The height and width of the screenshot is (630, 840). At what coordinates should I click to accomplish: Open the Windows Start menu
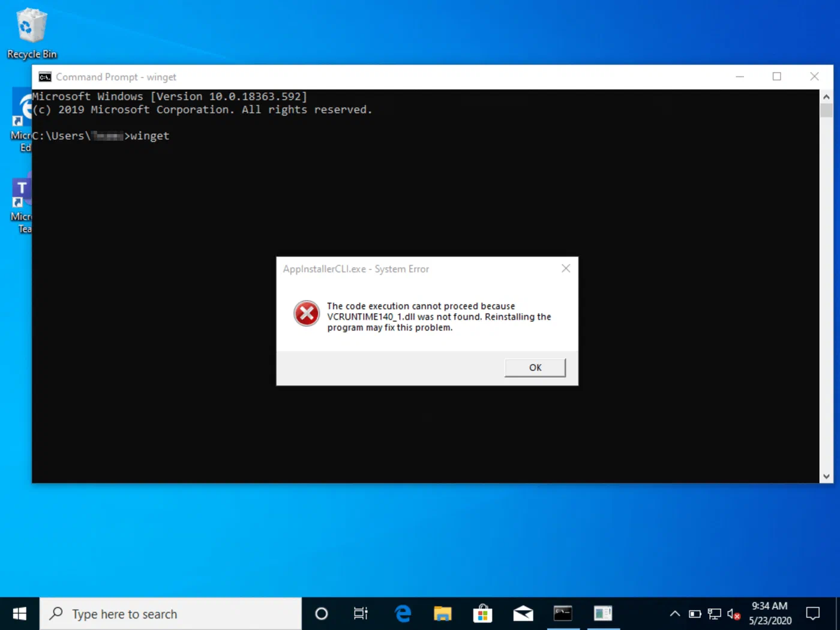(x=19, y=614)
